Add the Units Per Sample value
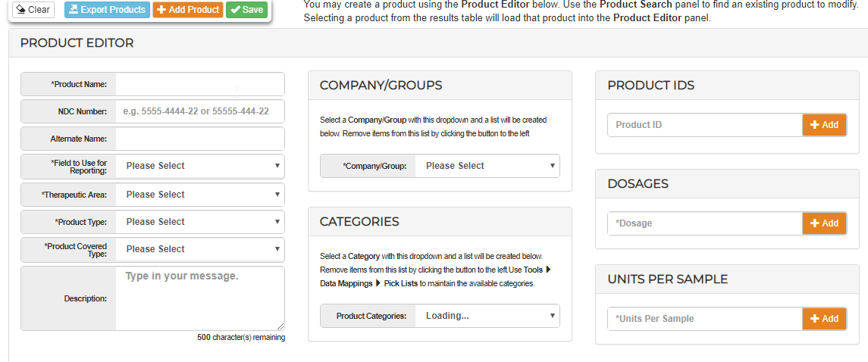Viewport: 868px width, 362px height. [x=824, y=319]
